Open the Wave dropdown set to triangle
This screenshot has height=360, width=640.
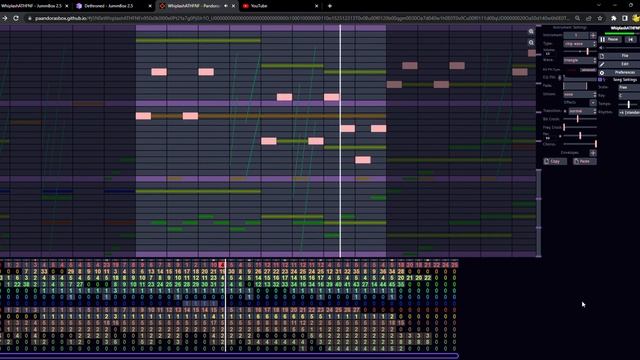tap(580, 60)
